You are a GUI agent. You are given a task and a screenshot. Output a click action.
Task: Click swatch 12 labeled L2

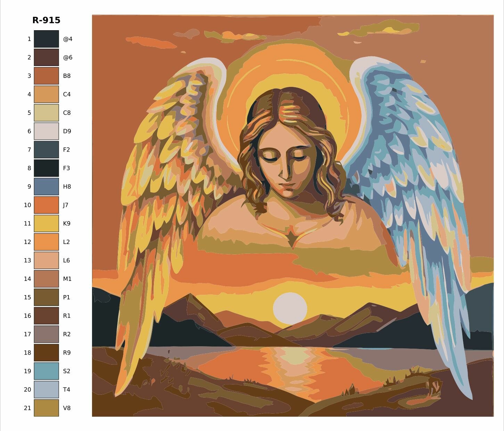46,242
